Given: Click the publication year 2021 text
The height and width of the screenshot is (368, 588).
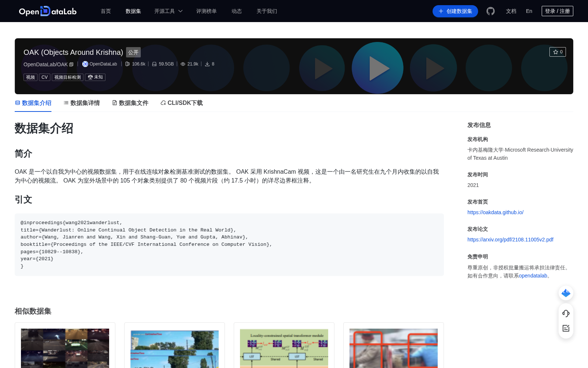Looking at the screenshot, I should pos(473,185).
